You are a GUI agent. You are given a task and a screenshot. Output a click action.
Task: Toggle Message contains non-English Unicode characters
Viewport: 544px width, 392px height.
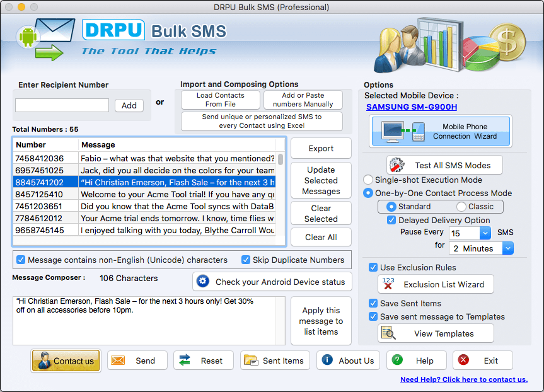[20, 260]
